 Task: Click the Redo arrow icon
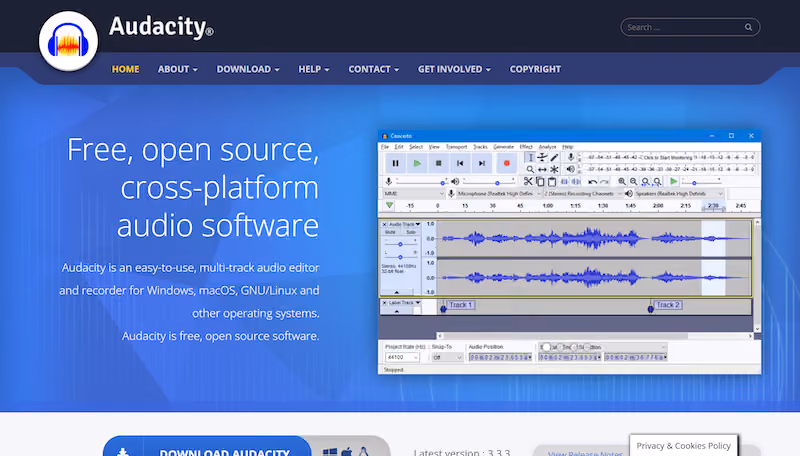click(604, 181)
